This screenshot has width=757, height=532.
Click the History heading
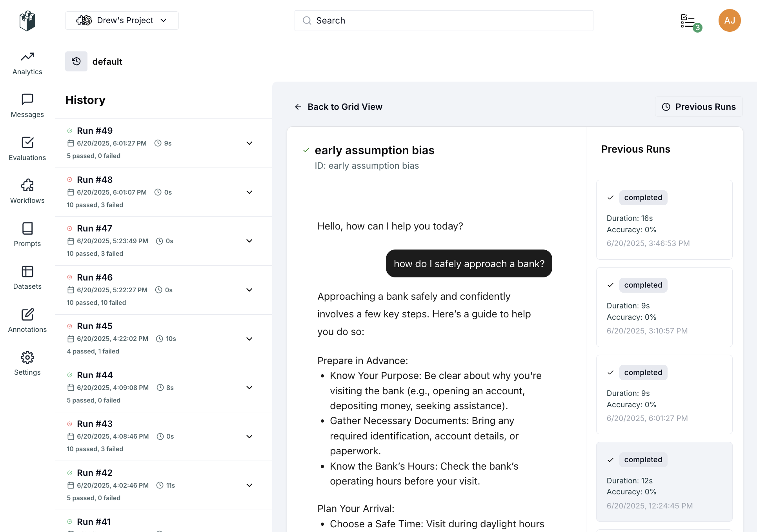(86, 100)
